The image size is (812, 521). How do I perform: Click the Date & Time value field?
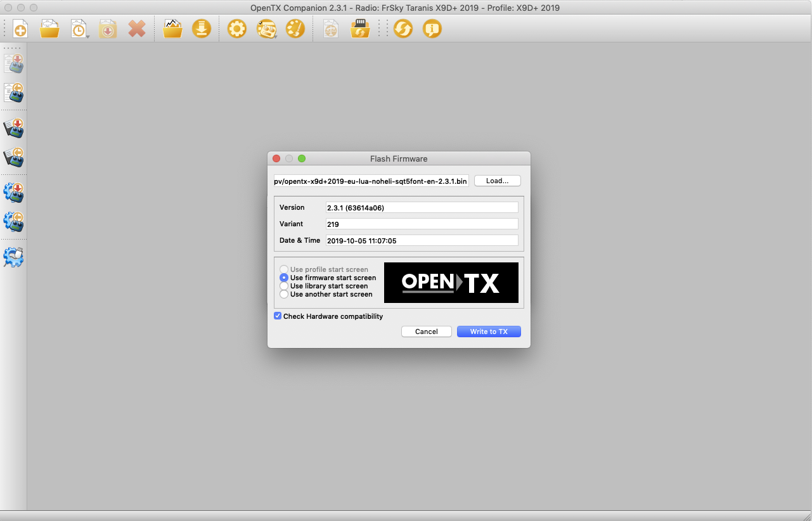[x=422, y=241]
